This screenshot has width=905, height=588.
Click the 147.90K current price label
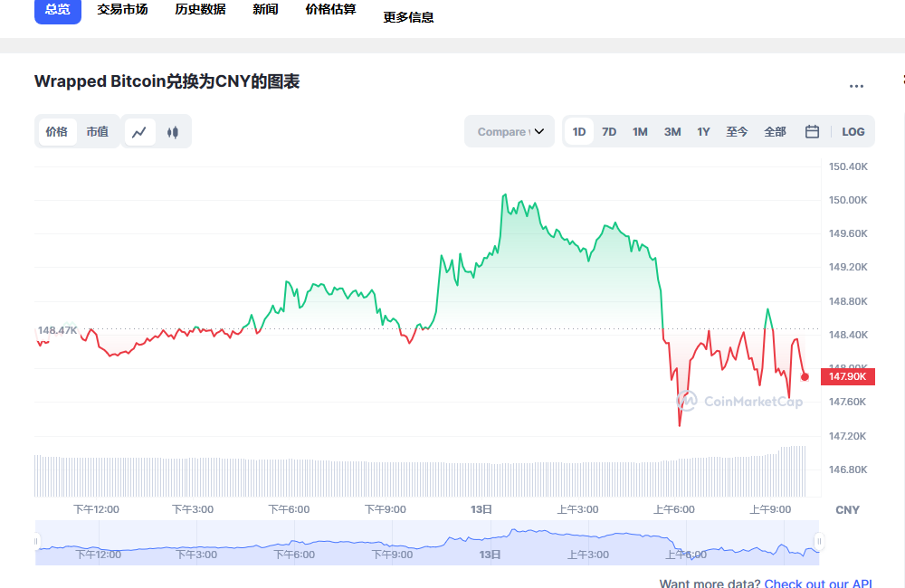(848, 377)
